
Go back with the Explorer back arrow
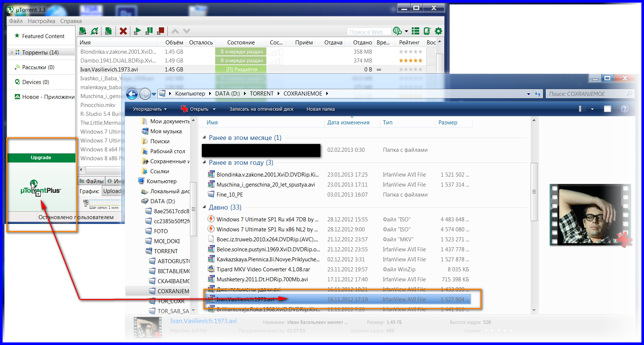click(132, 94)
